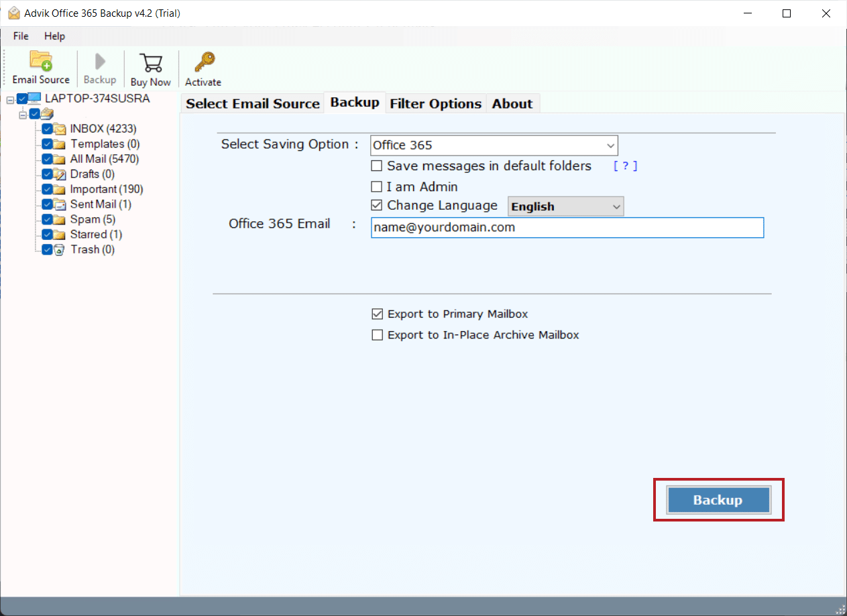The image size is (847, 616).
Task: Select the All Mail (5470) tree item
Action: [105, 159]
